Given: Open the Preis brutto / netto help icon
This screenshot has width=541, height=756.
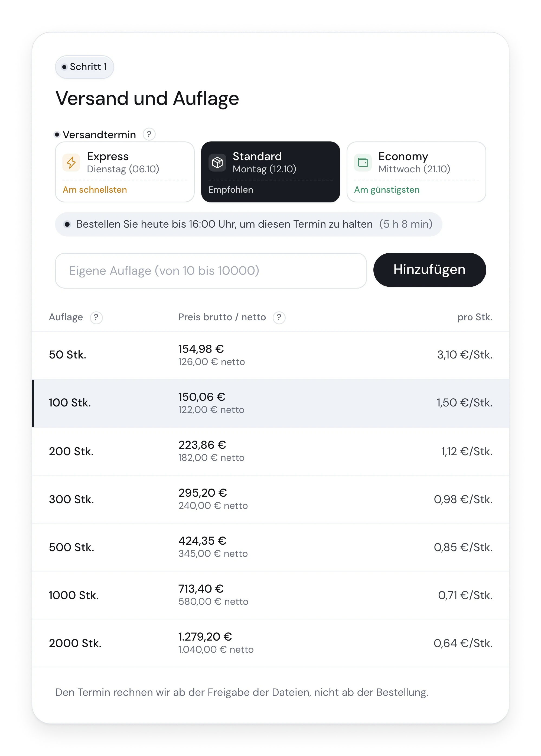Looking at the screenshot, I should [279, 317].
